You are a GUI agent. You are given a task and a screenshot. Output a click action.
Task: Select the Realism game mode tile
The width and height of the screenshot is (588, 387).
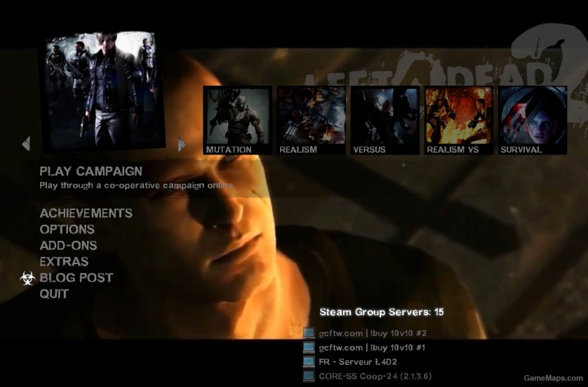pos(312,120)
